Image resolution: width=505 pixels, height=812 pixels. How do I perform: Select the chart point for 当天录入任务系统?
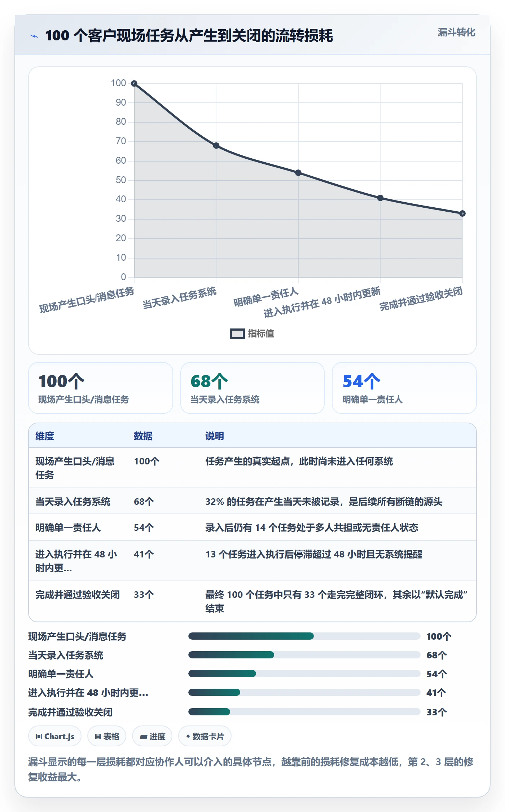[x=216, y=146]
